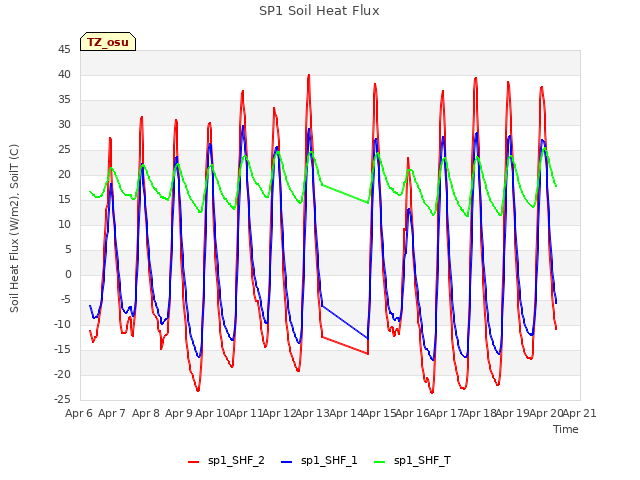
Task: Click the 25 y-axis tick label
Action: pos(64,149)
